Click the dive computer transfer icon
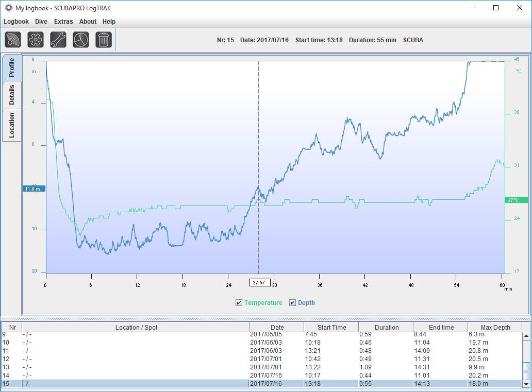The width and height of the screenshot is (532, 392). coord(13,40)
